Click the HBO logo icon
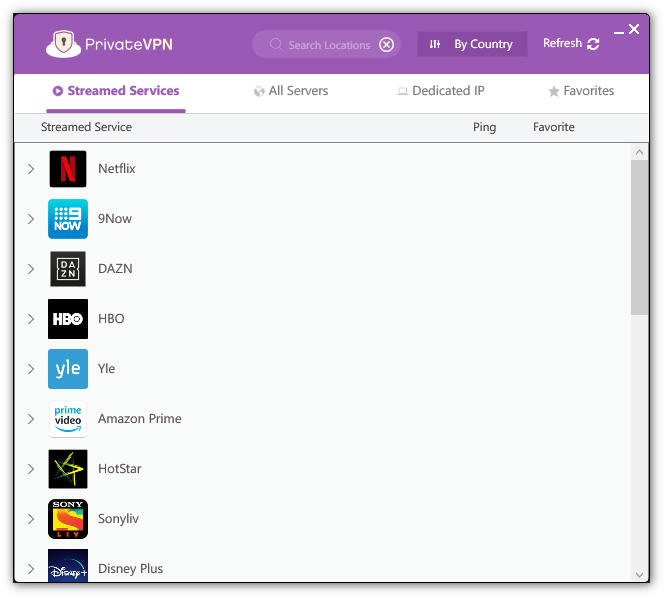The image size is (664, 597). pos(68,318)
